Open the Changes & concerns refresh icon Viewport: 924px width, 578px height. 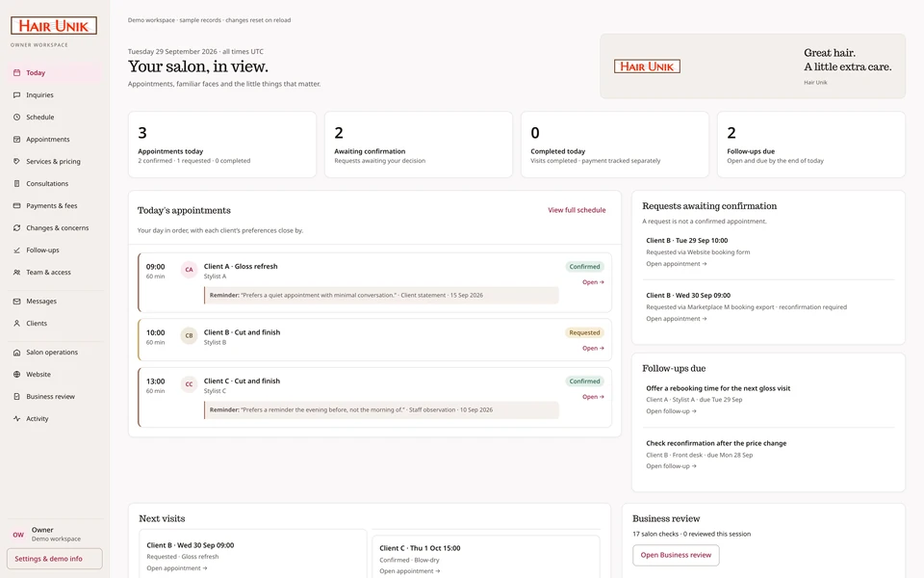tap(16, 227)
